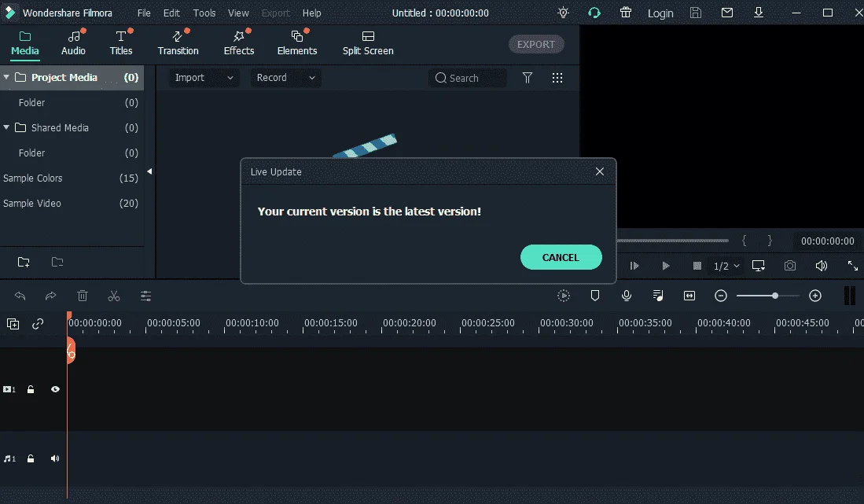Add a new folder icon
Viewport: 864px width, 504px height.
click(23, 262)
